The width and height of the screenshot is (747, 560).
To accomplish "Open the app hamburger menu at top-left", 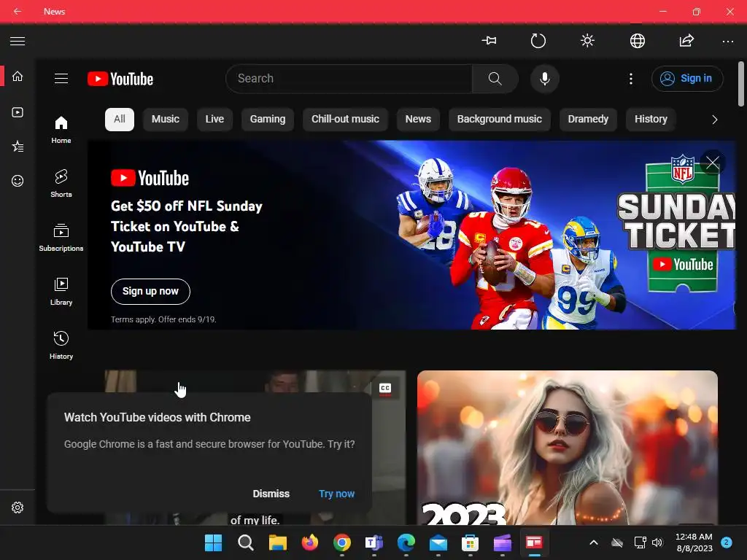I will (18, 41).
